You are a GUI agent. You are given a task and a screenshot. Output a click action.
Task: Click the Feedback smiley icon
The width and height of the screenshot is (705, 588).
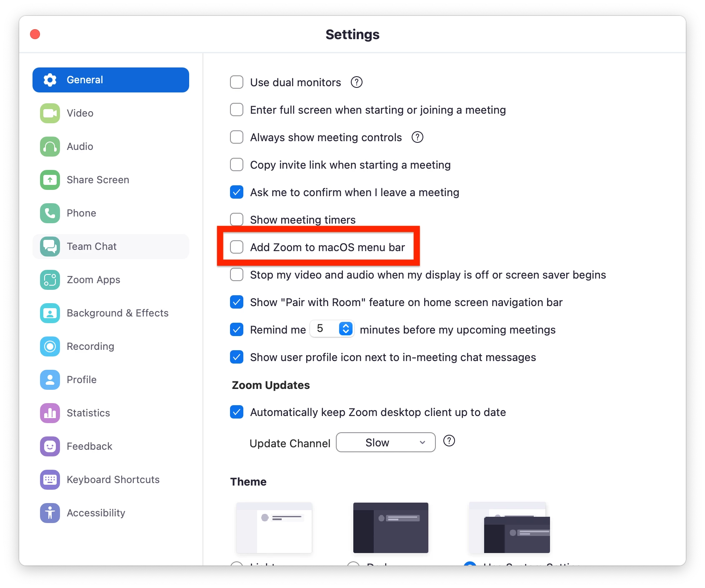pos(50,446)
